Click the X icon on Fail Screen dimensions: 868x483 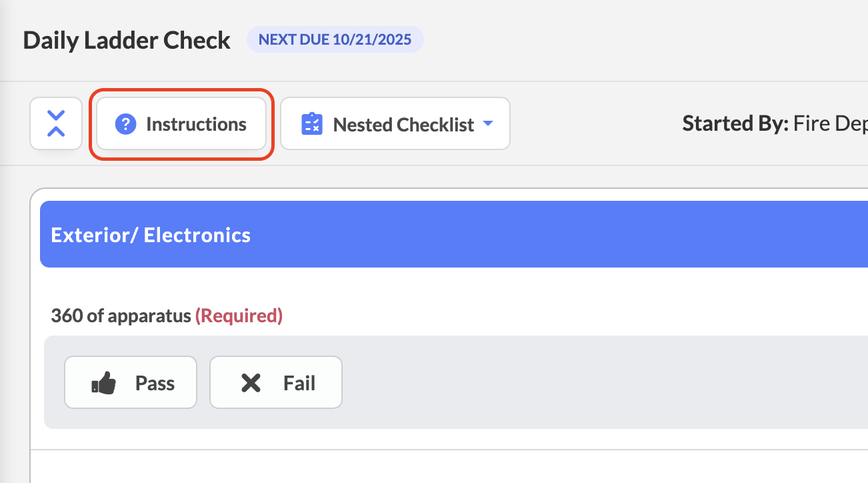click(251, 383)
